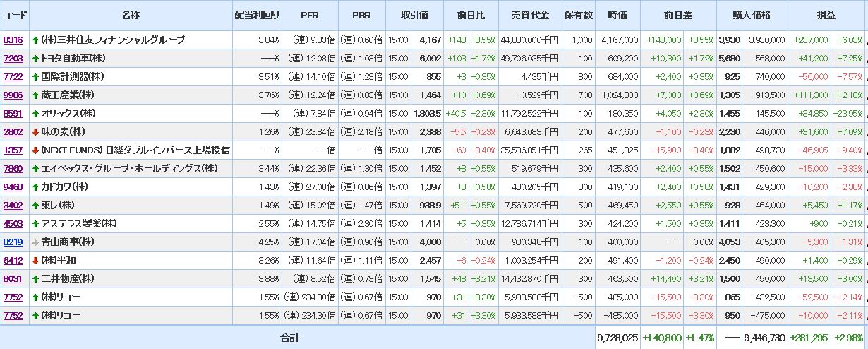
Task: Click the up arrow icon next to カドカワ
Action: click(x=35, y=187)
